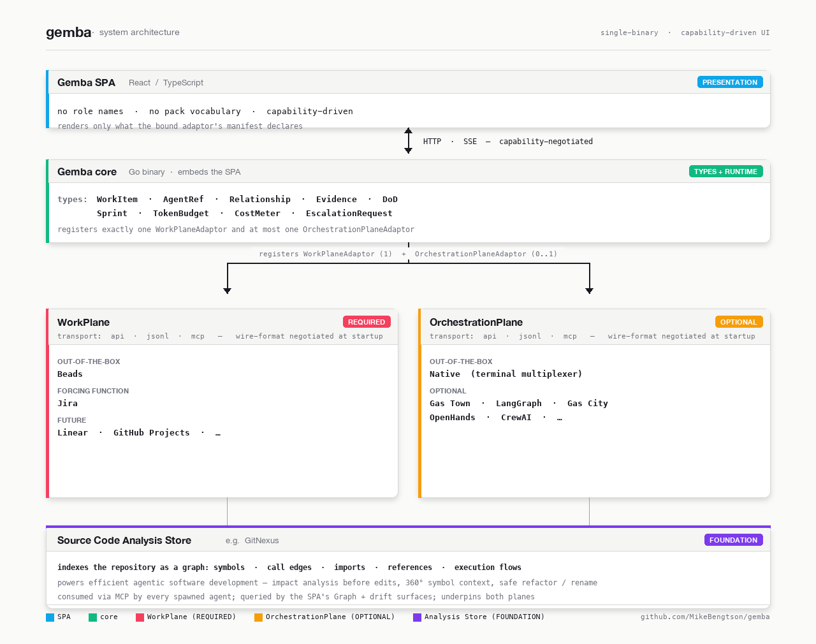816x644 pixels.
Task: Click the FOUNDATION badge
Action: click(733, 540)
